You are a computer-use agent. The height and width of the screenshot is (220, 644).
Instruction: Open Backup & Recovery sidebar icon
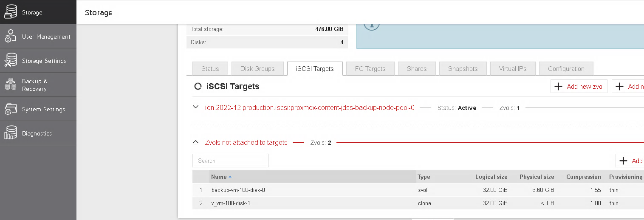[10, 85]
